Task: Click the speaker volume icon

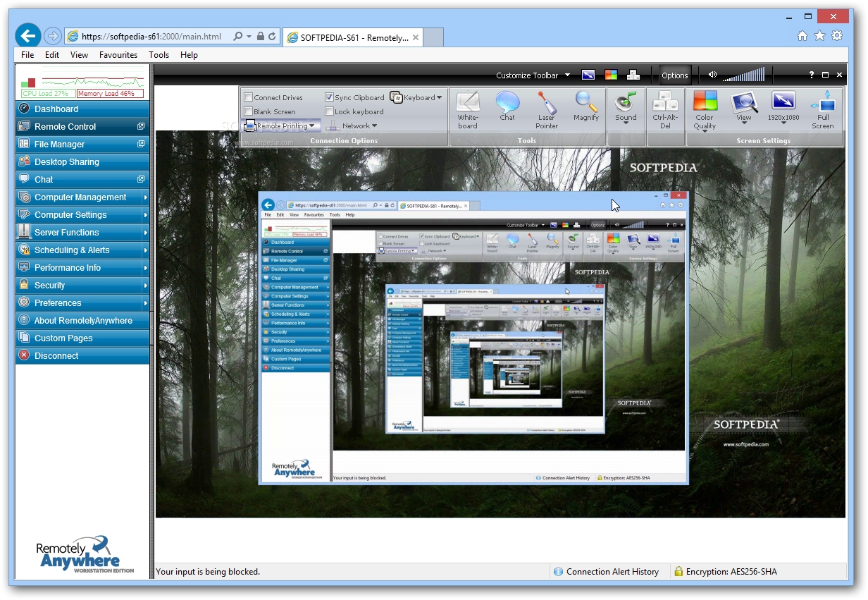Action: pos(712,75)
